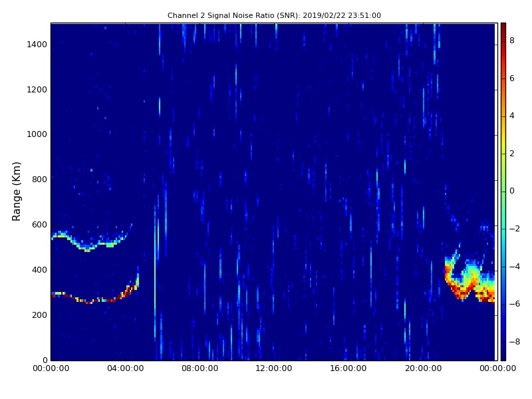Click the colorbar value −2 label
Screen dimensions: 532x399
coord(515,229)
